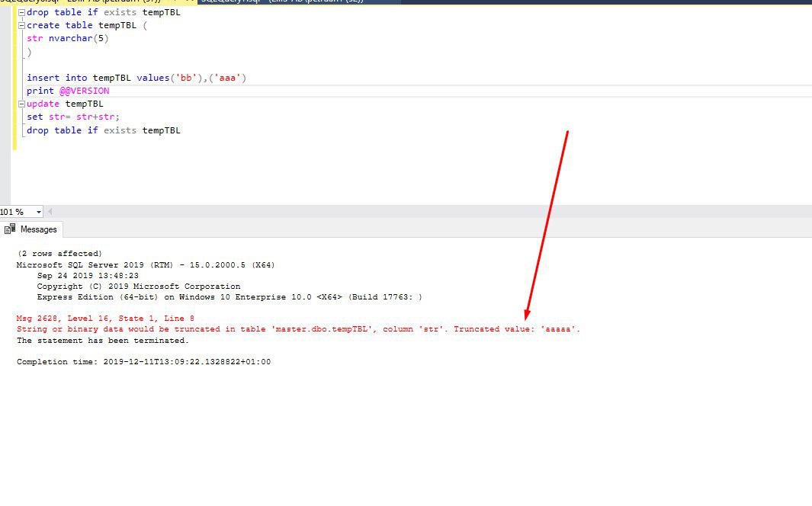Click 'The statement has been terminated.' message
The image size is (812, 506).
tap(102, 341)
